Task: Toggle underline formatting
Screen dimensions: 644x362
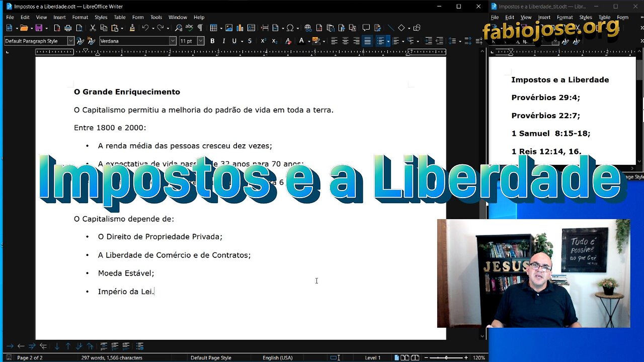Action: tap(234, 41)
